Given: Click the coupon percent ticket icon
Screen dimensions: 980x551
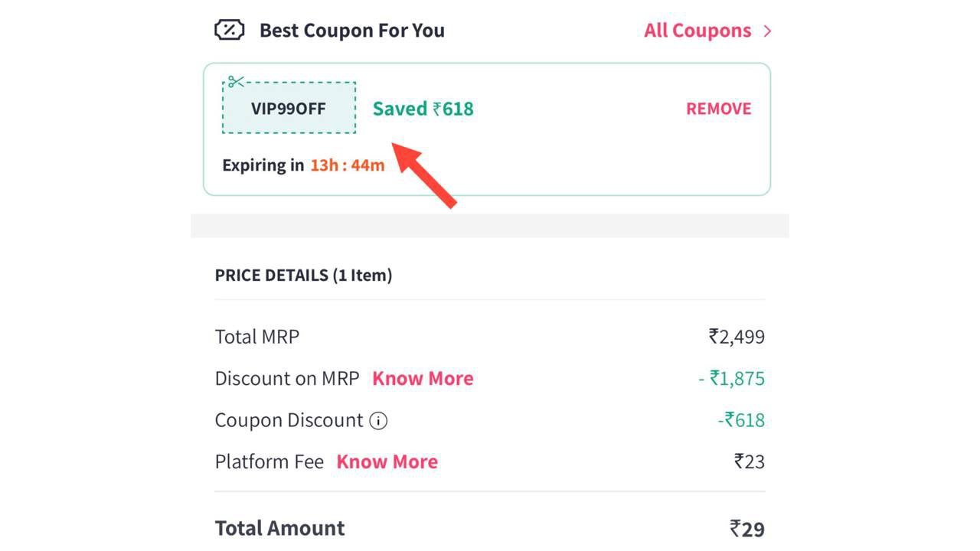Looking at the screenshot, I should click(x=229, y=31).
